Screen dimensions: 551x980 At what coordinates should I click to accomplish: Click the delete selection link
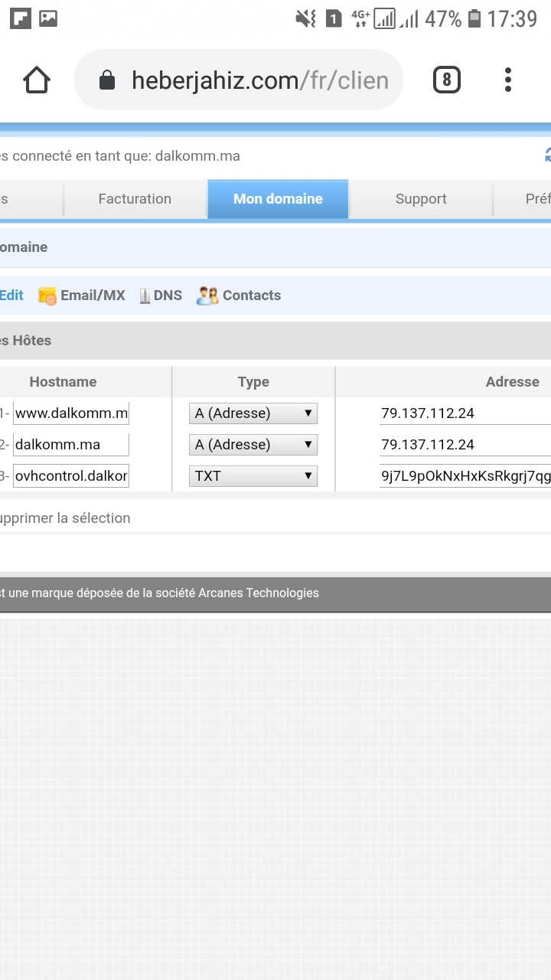point(65,518)
